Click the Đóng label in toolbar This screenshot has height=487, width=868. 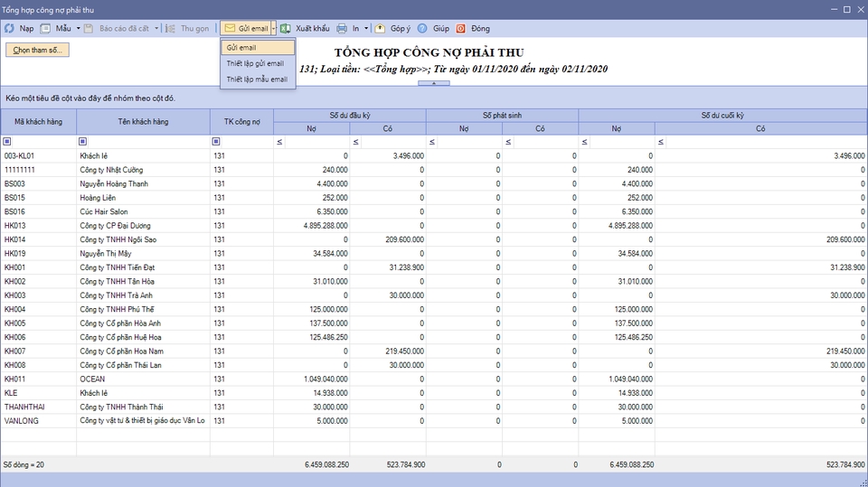[x=480, y=28]
